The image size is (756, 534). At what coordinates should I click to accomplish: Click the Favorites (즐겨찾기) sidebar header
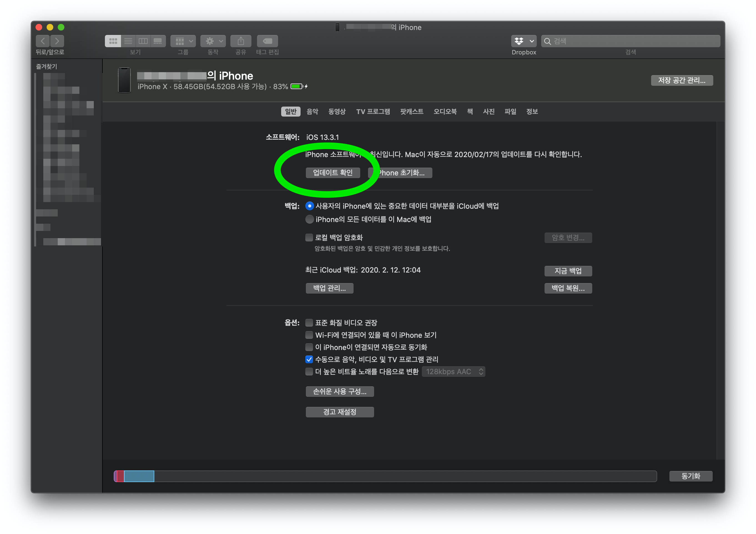pos(46,67)
